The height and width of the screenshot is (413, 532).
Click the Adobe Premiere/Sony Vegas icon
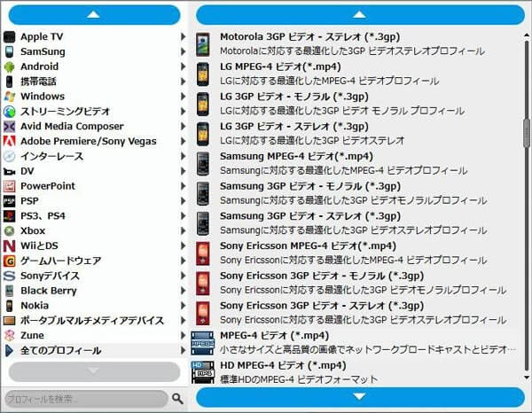[x=10, y=141]
